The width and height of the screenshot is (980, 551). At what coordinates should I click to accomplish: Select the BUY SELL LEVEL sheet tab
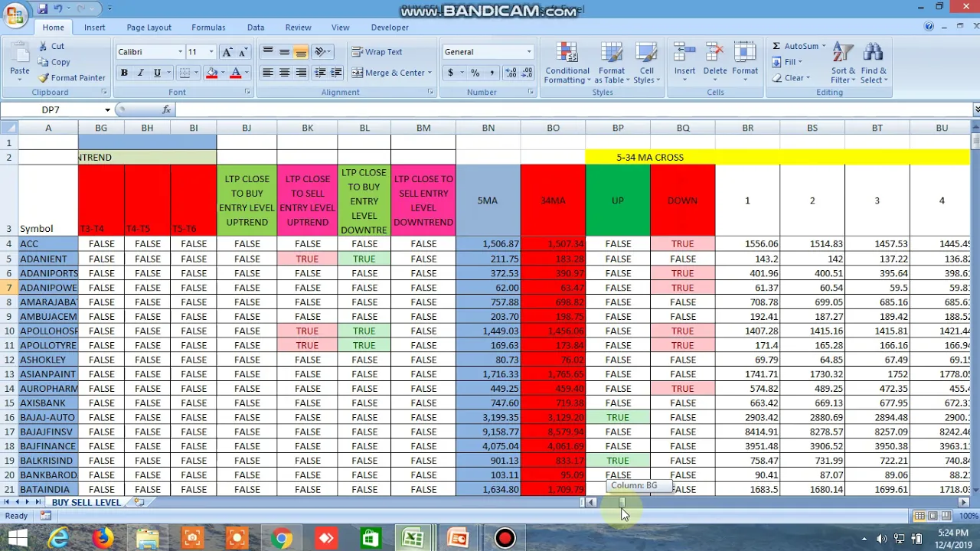pyautogui.click(x=86, y=502)
